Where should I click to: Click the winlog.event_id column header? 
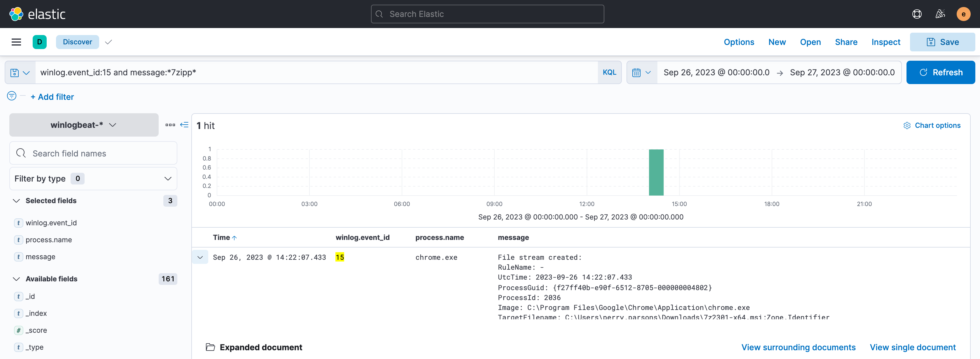(x=362, y=238)
